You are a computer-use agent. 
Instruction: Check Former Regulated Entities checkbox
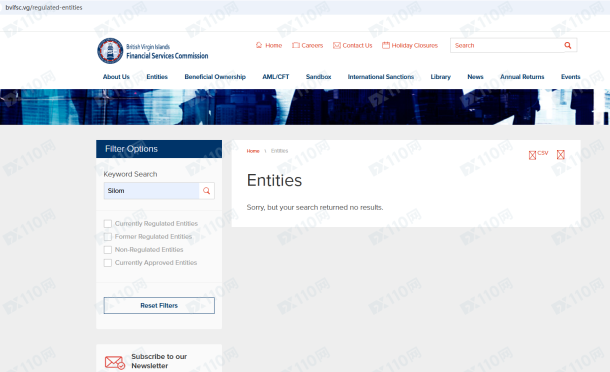pos(108,237)
